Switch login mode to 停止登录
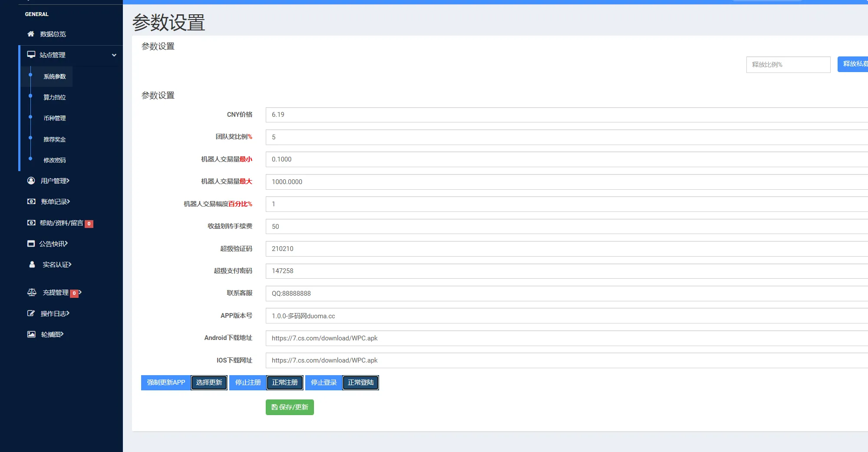Image resolution: width=868 pixels, height=452 pixels. (323, 383)
